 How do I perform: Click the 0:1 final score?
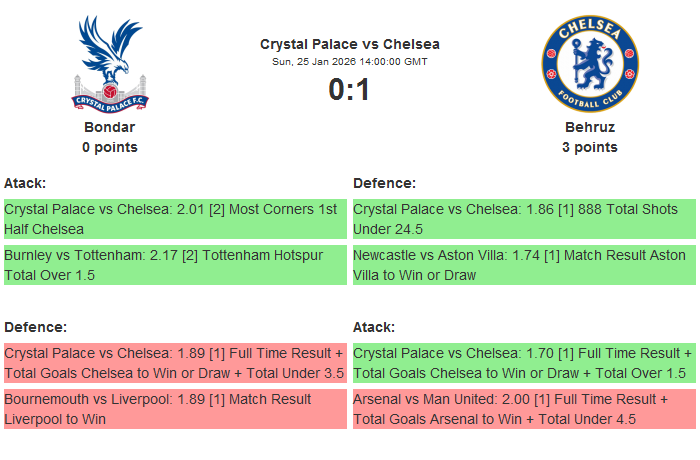coord(349,90)
